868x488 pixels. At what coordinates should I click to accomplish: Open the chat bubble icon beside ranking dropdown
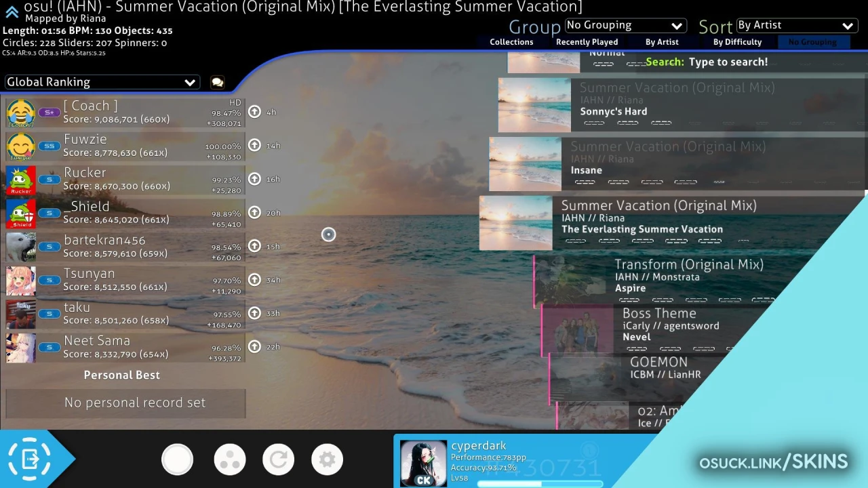(x=217, y=83)
